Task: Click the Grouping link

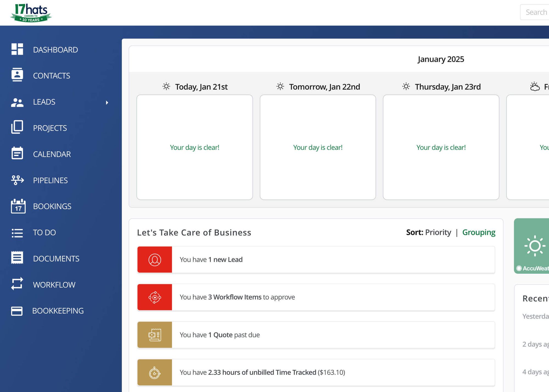Action: pos(479,232)
